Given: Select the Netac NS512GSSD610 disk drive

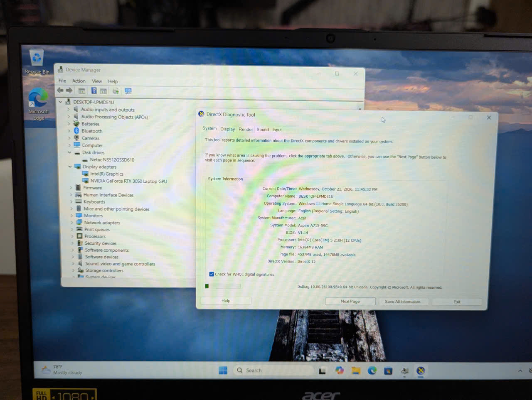Looking at the screenshot, I should point(112,160).
